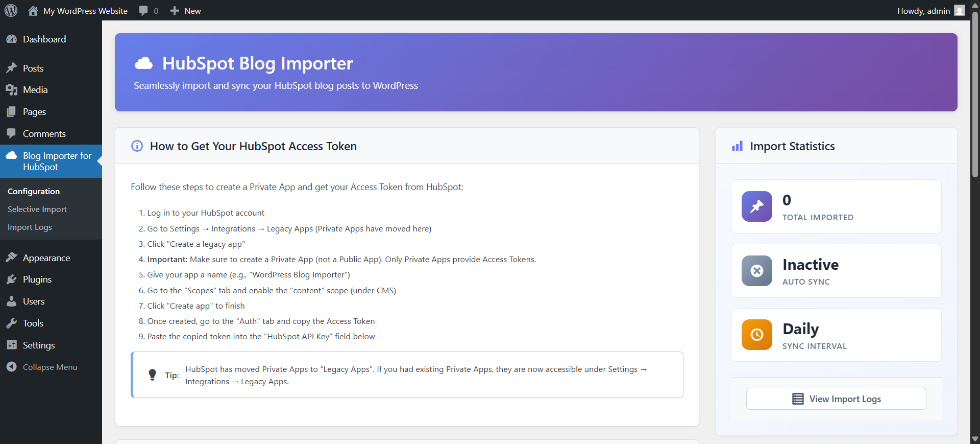Click the plus icon for New content

[x=175, y=11]
